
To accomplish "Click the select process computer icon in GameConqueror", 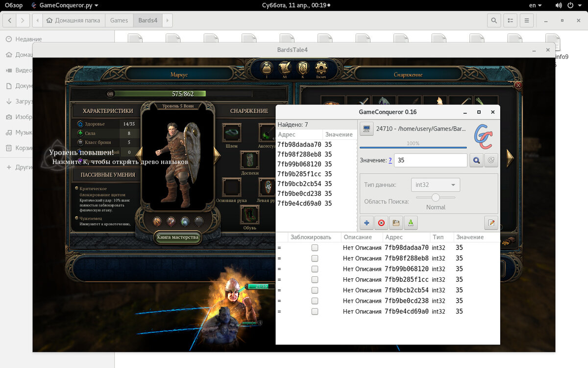I will pos(366,129).
